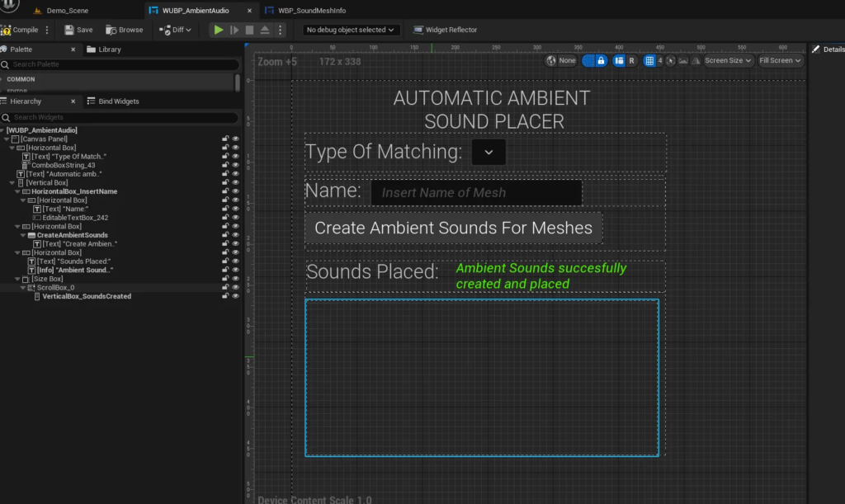Screen dimensions: 845x504
Task: Collapse the Canvas Panel tree node
Action: click(x=7, y=139)
